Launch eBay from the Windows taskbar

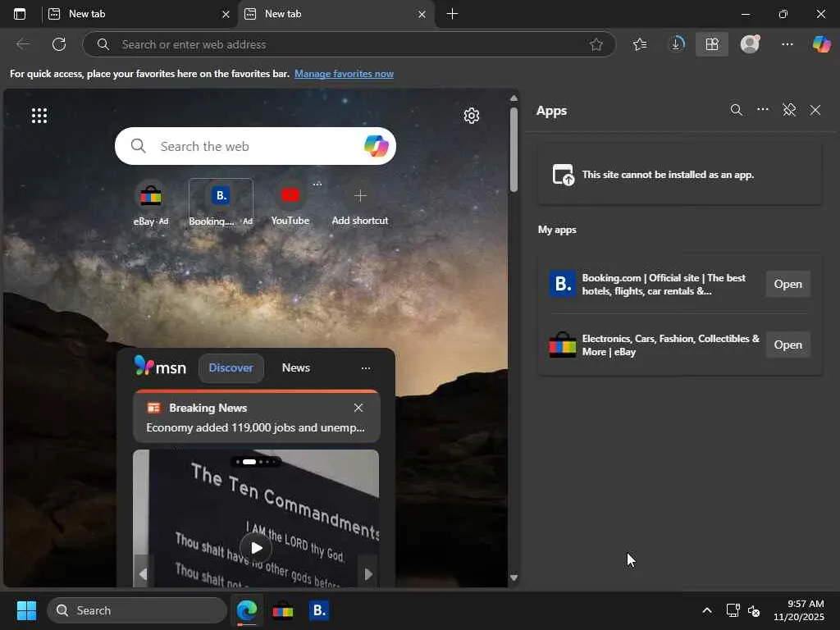283,610
